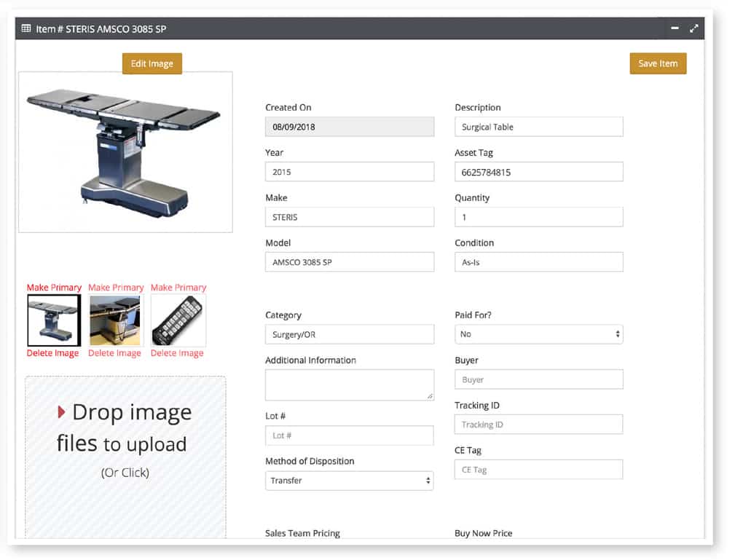This screenshot has width=735, height=560.
Task: Click the Additional Information text area
Action: pos(350,384)
